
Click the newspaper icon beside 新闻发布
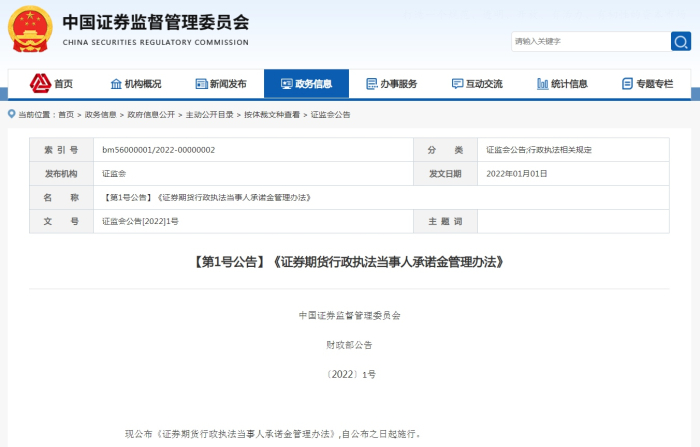point(201,84)
